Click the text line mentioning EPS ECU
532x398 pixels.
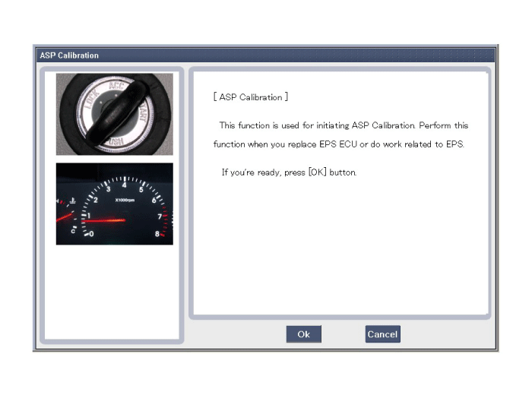[x=337, y=144]
